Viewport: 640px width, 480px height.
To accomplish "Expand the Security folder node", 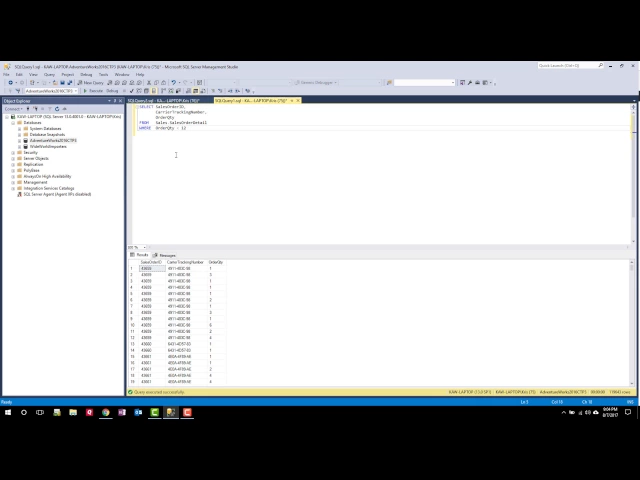I will point(13,153).
